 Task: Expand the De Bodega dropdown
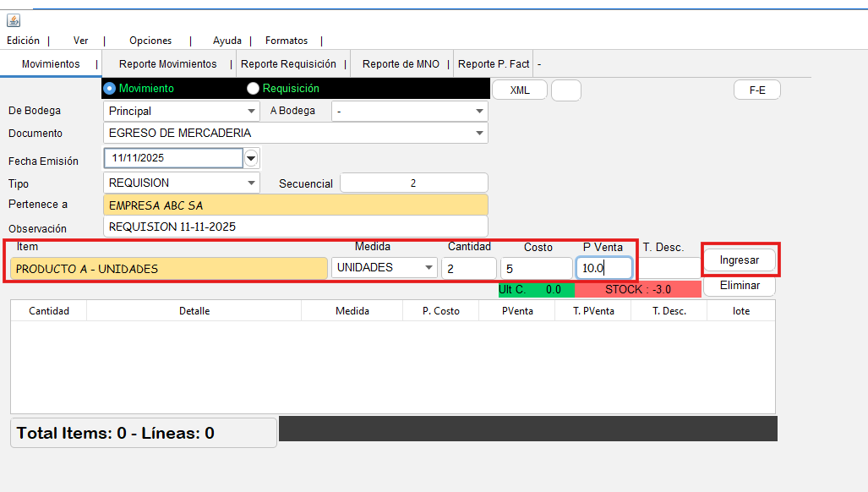pos(251,111)
